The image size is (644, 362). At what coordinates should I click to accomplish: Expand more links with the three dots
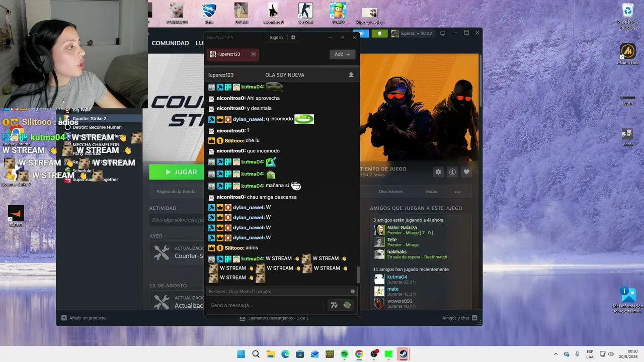point(457,192)
